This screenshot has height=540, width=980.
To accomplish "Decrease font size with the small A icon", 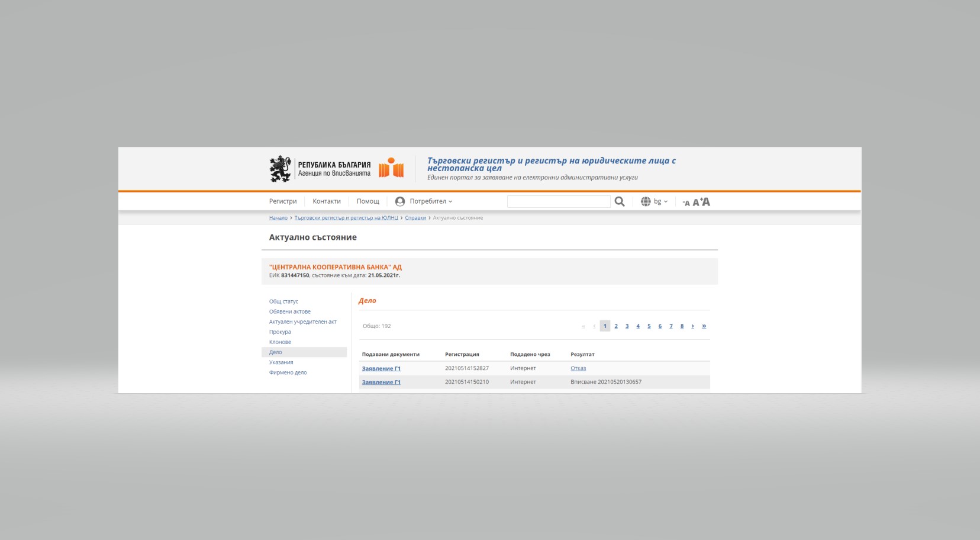I will pos(686,202).
